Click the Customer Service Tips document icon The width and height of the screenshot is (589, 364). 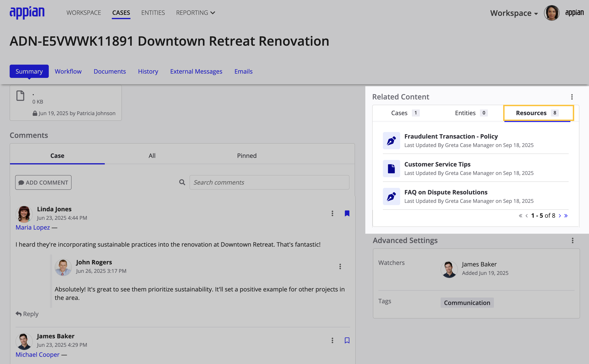(391, 169)
